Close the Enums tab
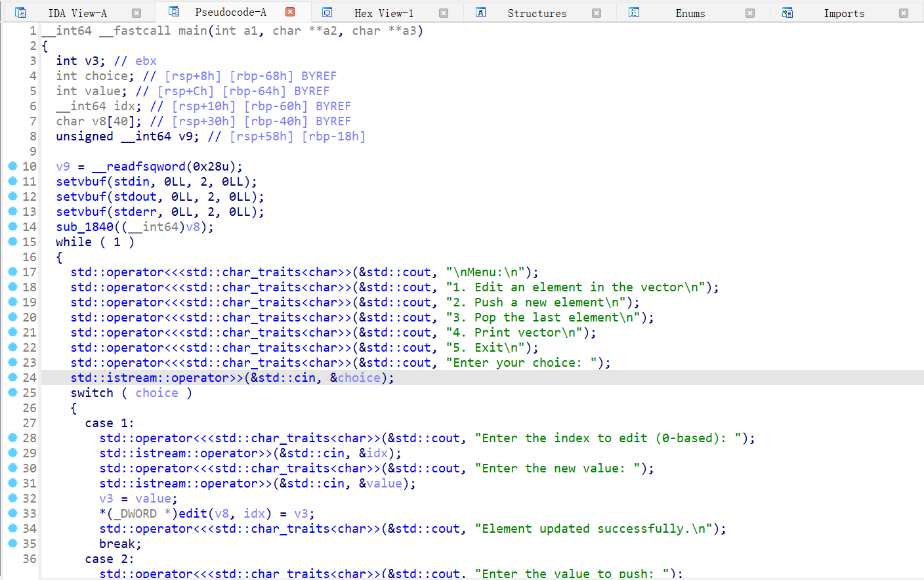Viewport: 924px width, 580px height. click(750, 13)
